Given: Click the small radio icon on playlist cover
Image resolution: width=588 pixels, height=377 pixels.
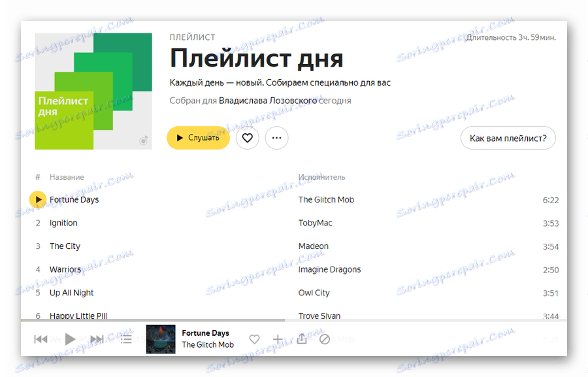Looking at the screenshot, I should 143,140.
